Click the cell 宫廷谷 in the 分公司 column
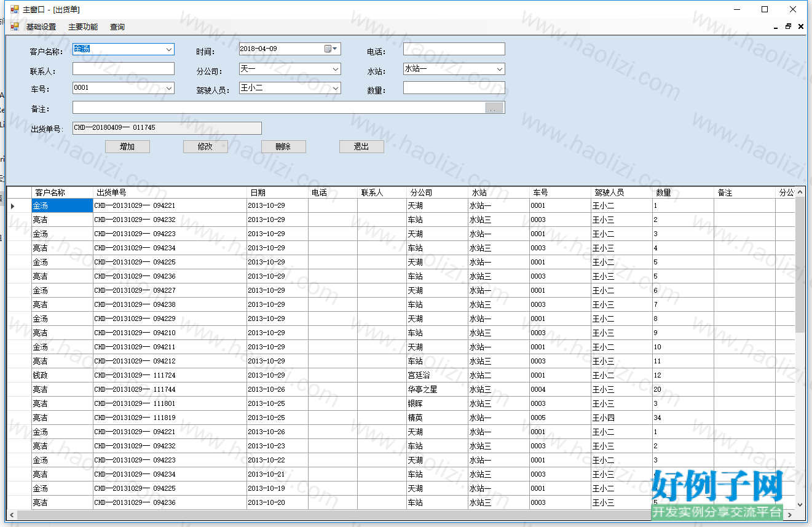This screenshot has height=527, width=812. [x=437, y=376]
